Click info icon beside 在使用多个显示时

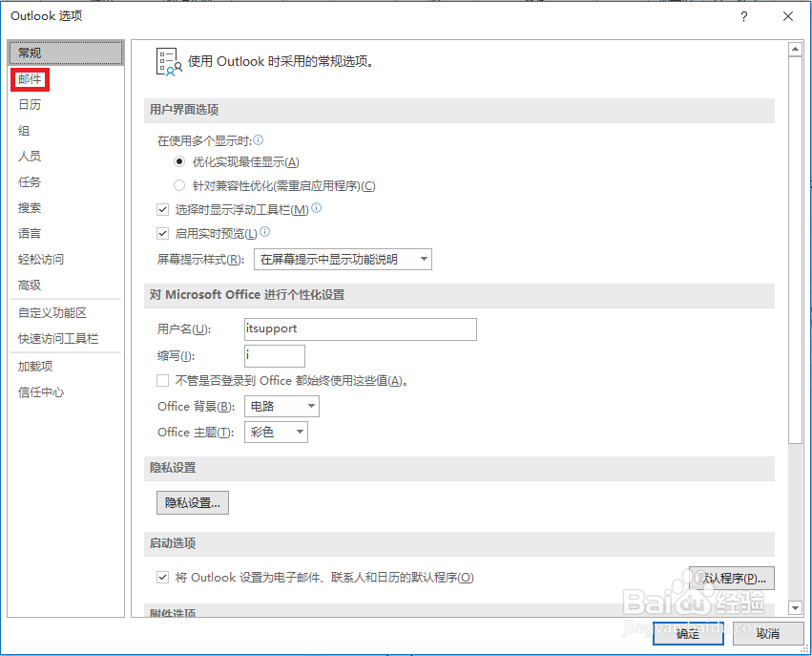point(258,140)
